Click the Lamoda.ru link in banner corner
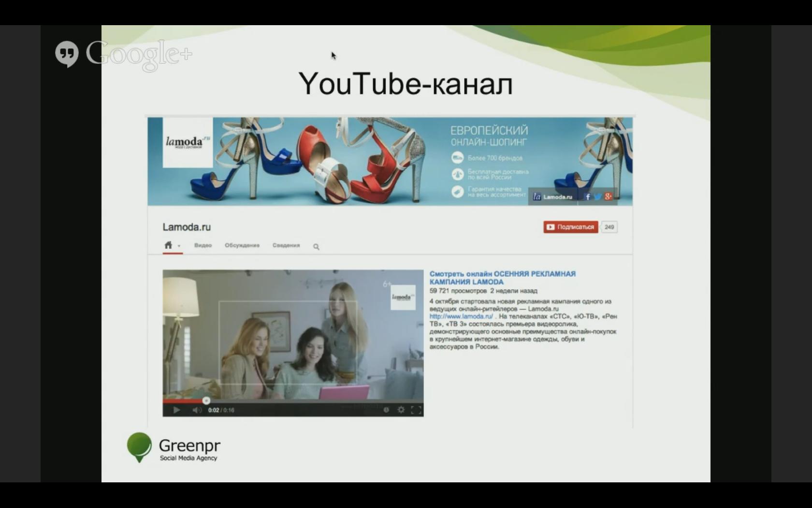The image size is (812, 508). 553,197
